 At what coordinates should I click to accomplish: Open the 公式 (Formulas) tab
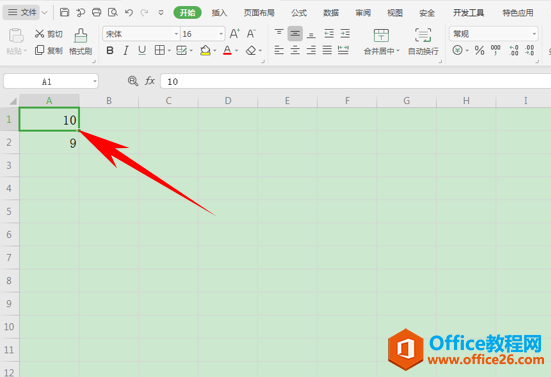[x=299, y=13]
